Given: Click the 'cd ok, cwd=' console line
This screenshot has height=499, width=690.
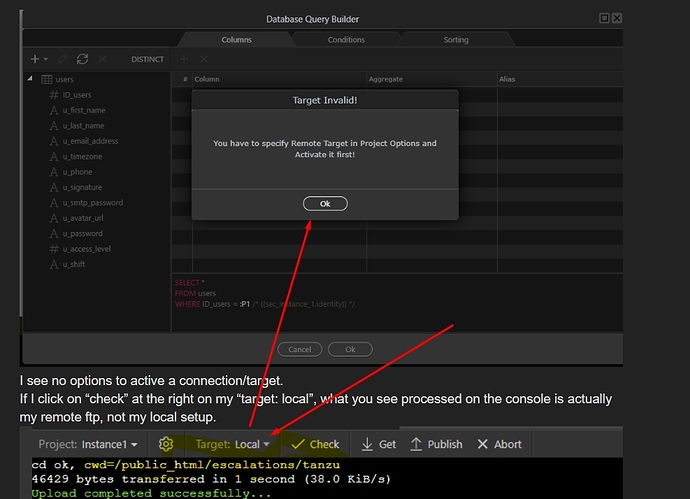Looking at the screenshot, I should pyautogui.click(x=186, y=465).
